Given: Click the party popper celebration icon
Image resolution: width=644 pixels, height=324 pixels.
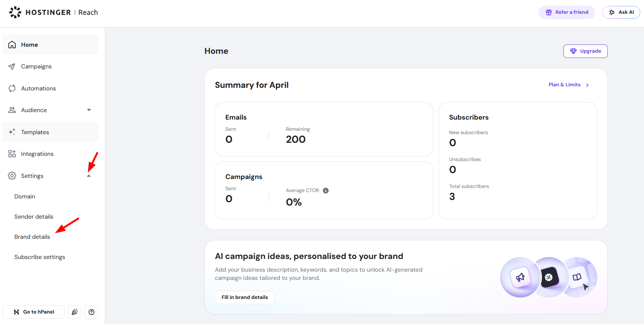Looking at the screenshot, I should coord(75,312).
